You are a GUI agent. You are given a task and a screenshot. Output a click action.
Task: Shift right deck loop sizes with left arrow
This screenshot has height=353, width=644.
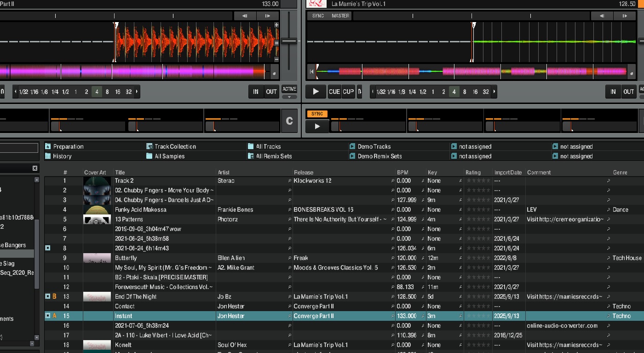(373, 92)
